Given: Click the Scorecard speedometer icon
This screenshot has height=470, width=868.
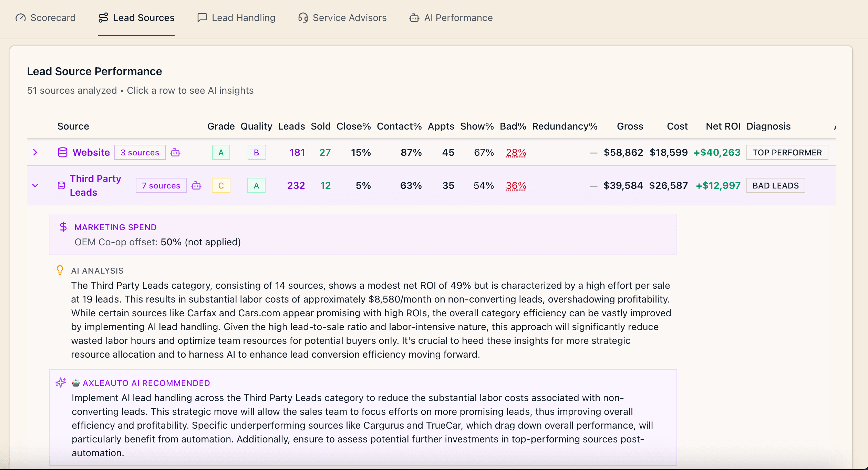Looking at the screenshot, I should click(x=20, y=18).
